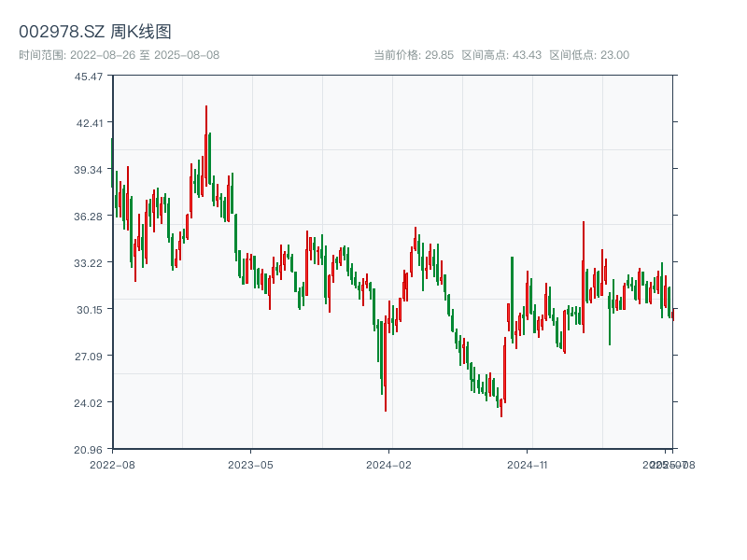Click the 27.09 y-axis price label
This screenshot has height=560, width=747.
(x=90, y=356)
